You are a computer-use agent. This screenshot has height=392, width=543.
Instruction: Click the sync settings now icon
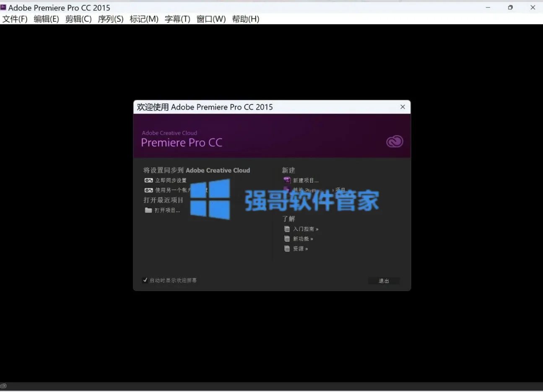tap(148, 180)
